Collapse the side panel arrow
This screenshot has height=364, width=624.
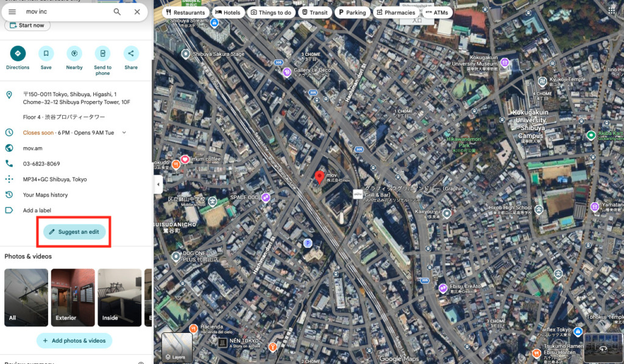coord(158,184)
